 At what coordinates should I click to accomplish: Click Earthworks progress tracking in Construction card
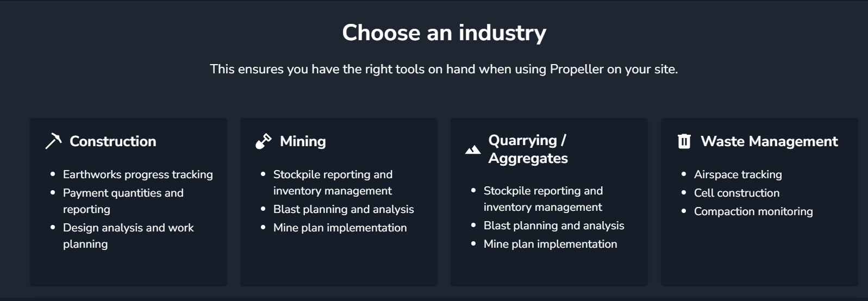(138, 174)
